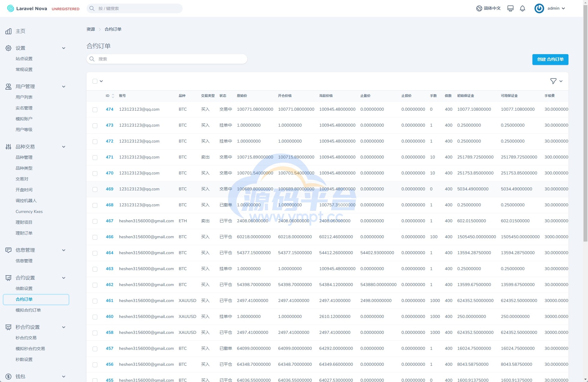Open the language globe icon
This screenshot has height=382, width=588.
(479, 8)
